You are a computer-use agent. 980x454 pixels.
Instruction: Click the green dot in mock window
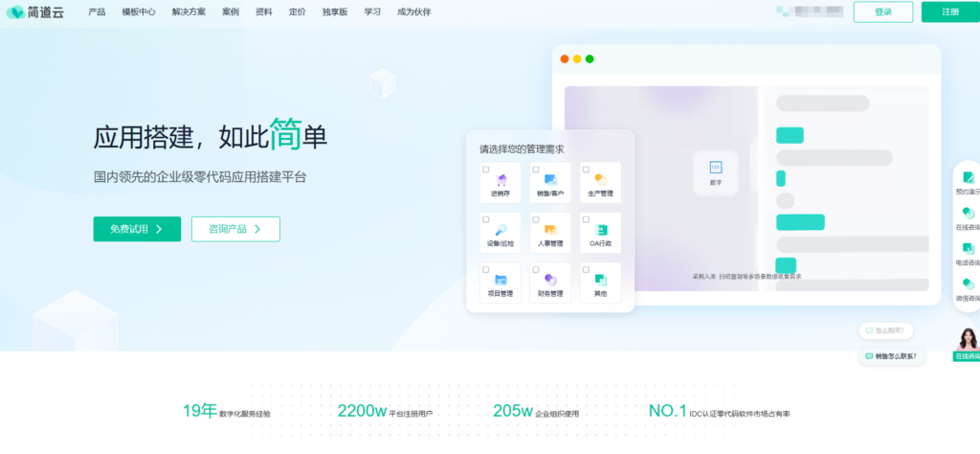point(590,58)
